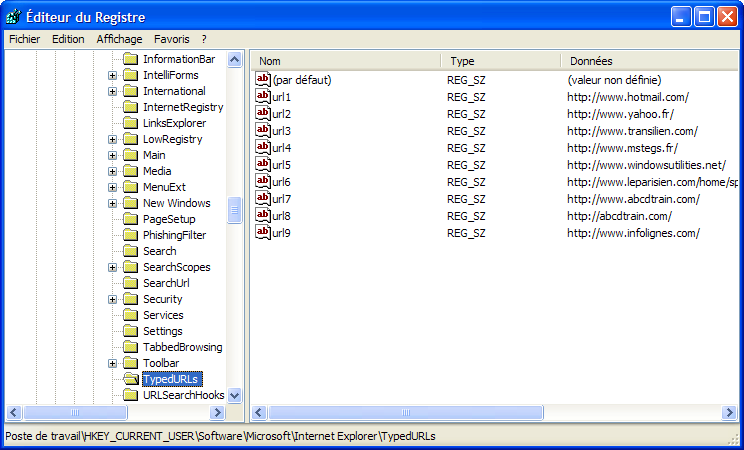Click tree pane scroll down arrow

pyautogui.click(x=234, y=395)
